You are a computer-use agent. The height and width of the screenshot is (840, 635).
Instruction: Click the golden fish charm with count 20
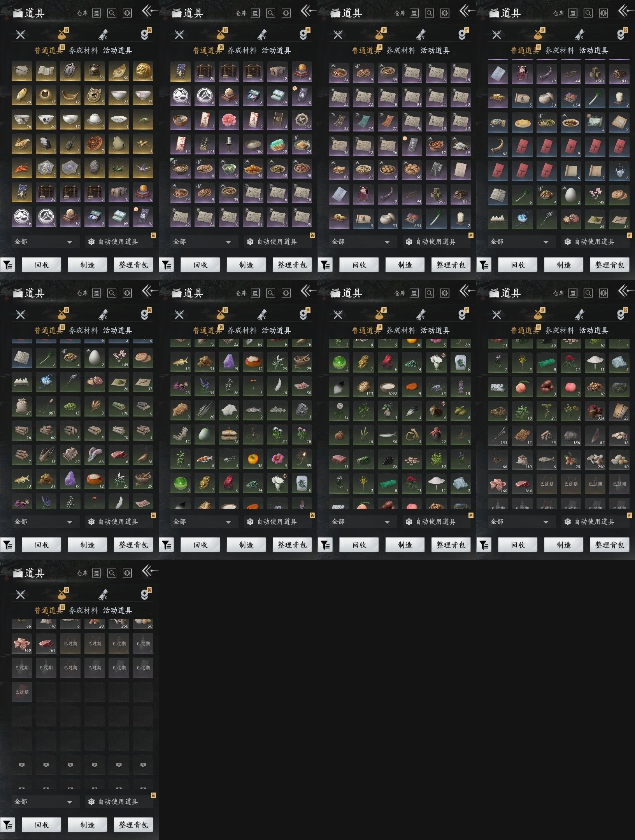(22, 95)
